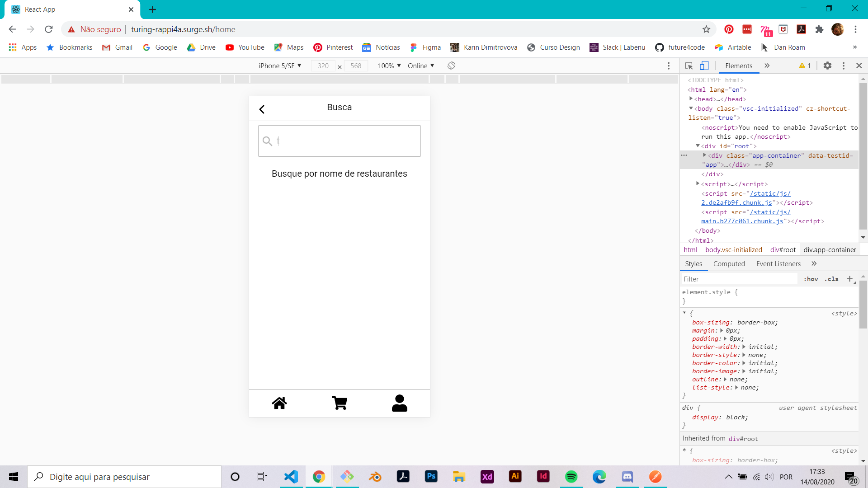The height and width of the screenshot is (488, 868).
Task: Open DevTools settings gear
Action: 827,66
